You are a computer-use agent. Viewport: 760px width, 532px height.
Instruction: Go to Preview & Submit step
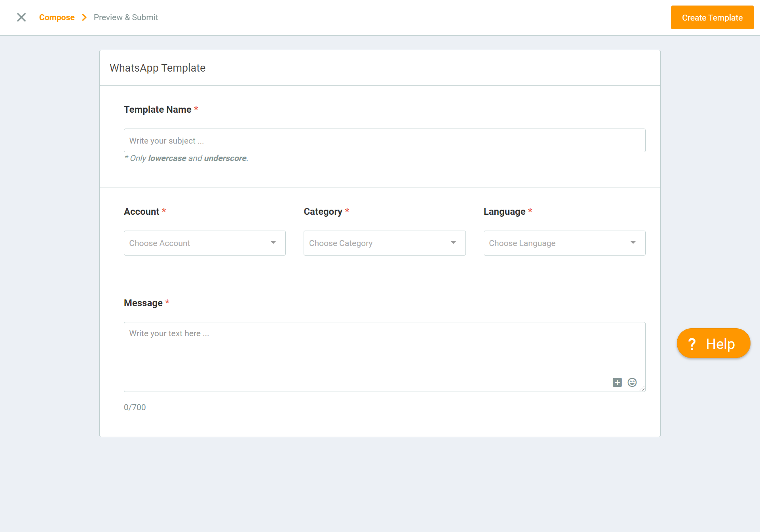tap(126, 17)
